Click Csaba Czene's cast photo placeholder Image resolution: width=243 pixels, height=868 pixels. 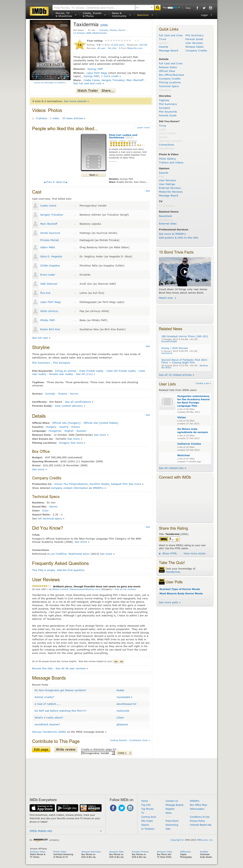35,206
